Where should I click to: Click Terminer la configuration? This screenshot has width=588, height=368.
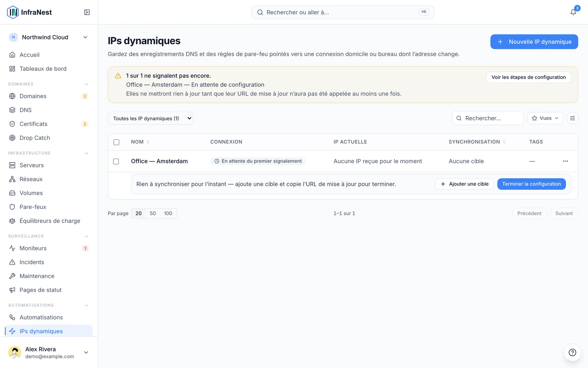point(531,184)
